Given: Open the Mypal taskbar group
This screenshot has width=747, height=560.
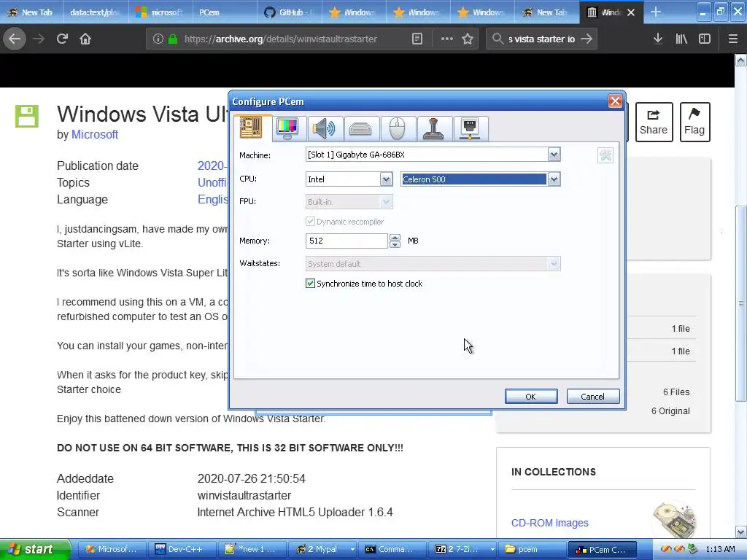Looking at the screenshot, I should point(323,549).
